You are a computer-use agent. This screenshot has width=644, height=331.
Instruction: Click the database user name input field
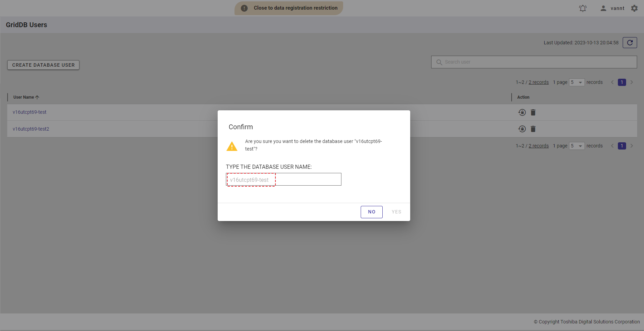(283, 179)
